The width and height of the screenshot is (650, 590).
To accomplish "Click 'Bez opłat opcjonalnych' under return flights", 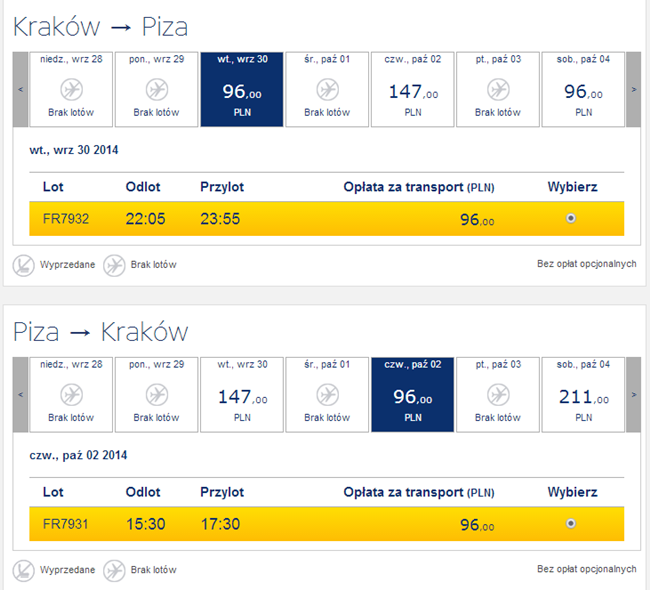I will pos(586,570).
